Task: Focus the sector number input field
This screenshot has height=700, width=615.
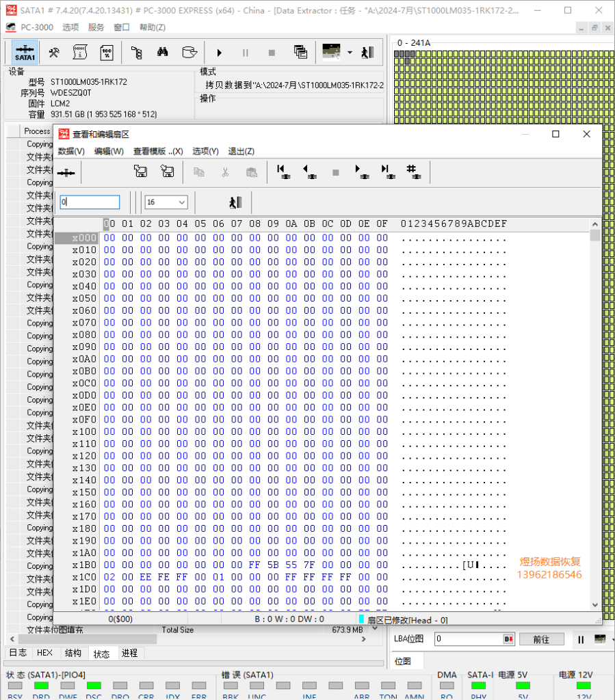Action: tap(90, 202)
